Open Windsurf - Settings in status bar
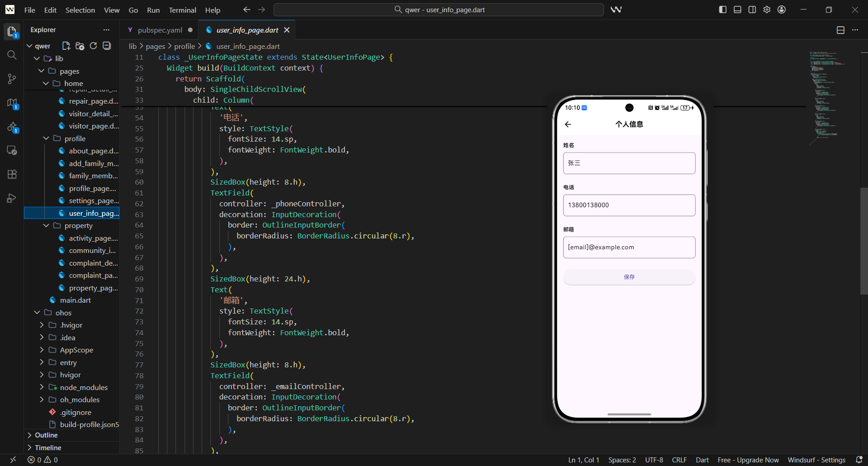Screen dimensions: 868x466 click(816, 460)
